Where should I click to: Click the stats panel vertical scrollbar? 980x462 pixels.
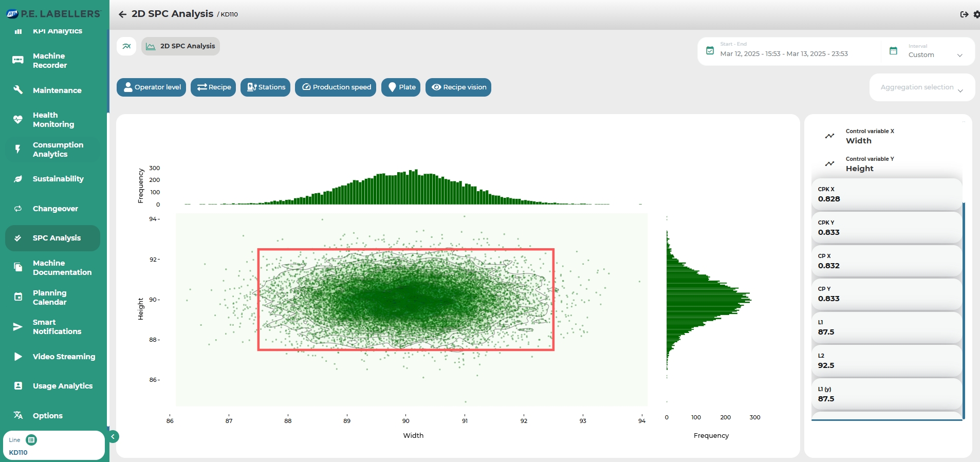[964, 308]
